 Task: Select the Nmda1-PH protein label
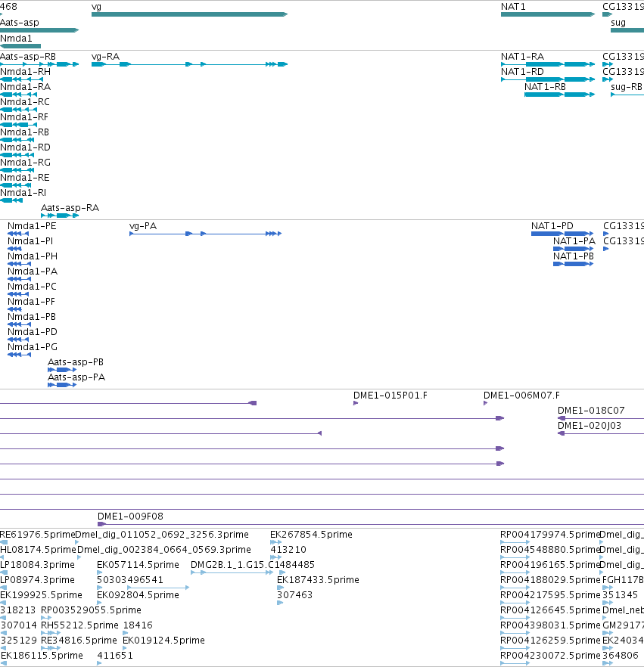(x=33, y=256)
